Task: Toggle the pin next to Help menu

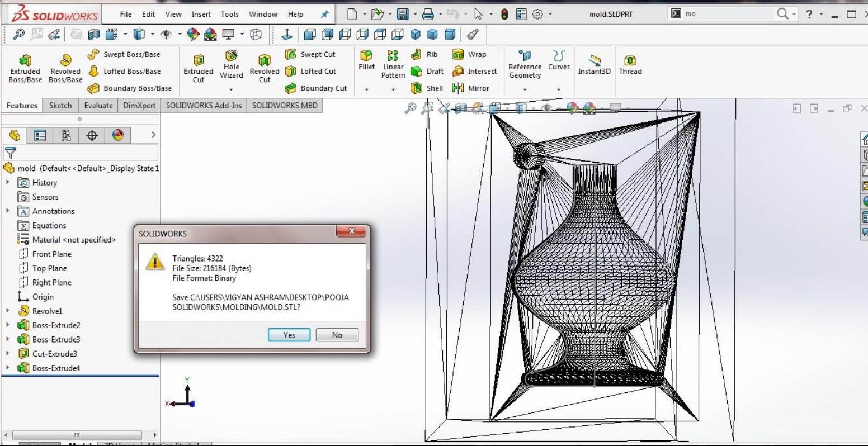Action: pos(324,15)
